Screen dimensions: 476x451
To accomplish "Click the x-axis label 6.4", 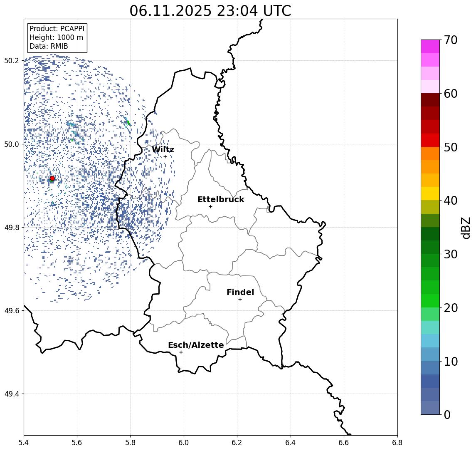I will coord(291,443).
